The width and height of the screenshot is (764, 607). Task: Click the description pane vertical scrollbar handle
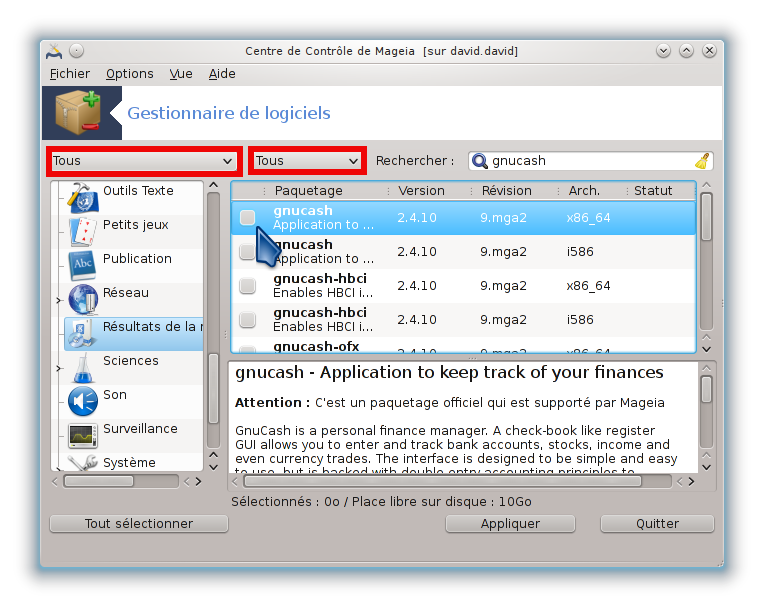(x=707, y=390)
